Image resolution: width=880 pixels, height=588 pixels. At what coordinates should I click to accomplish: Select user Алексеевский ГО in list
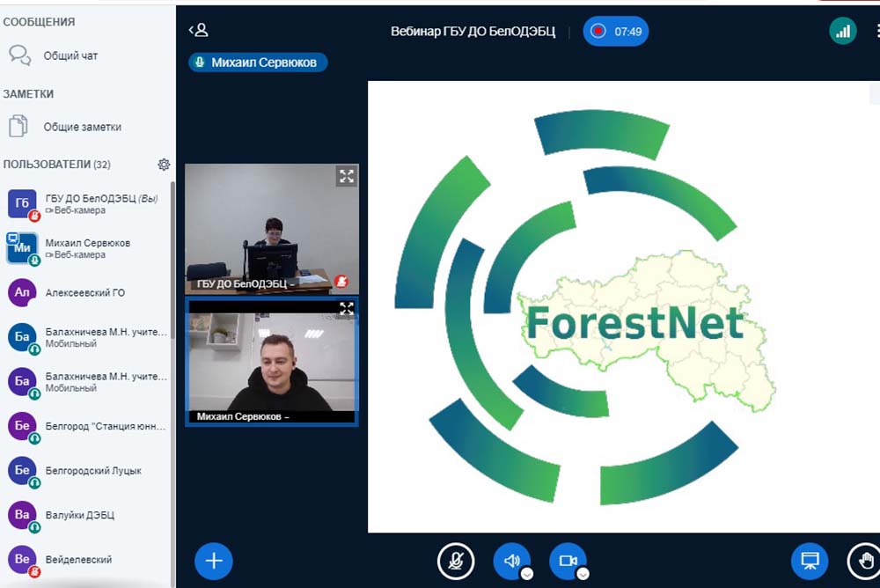(x=85, y=293)
